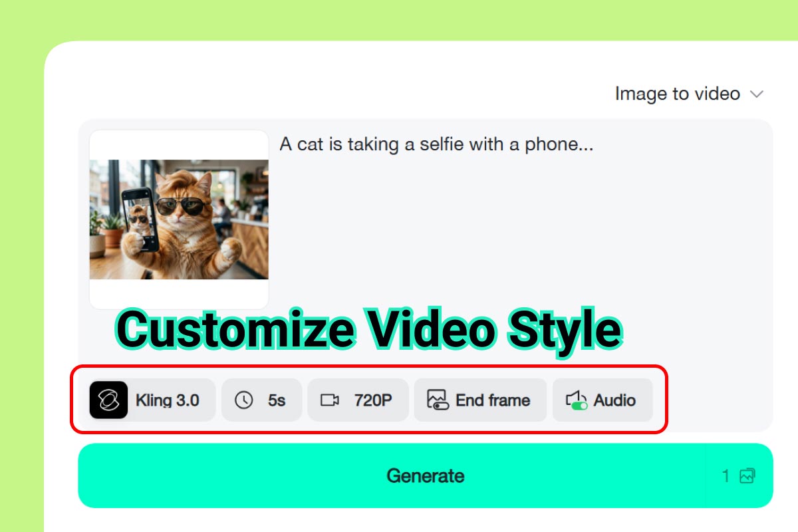Click the End frame text label
This screenshot has width=798, height=532.
tap(493, 400)
